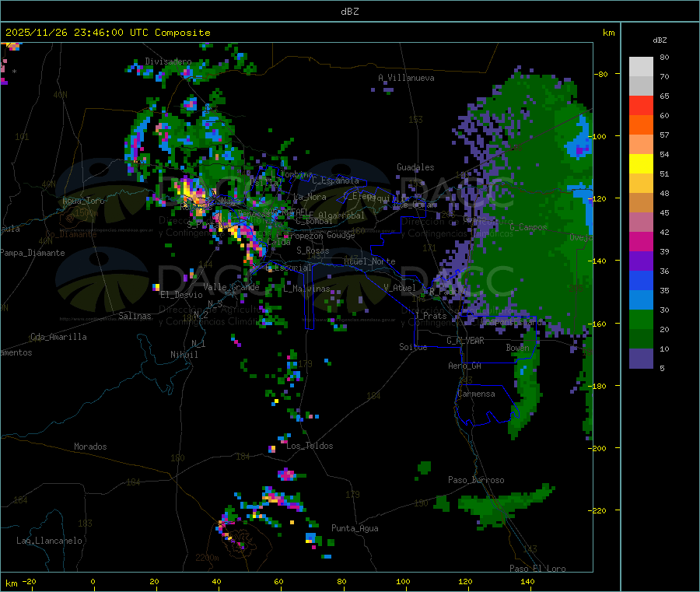This screenshot has height=592, width=700.
Task: Click the white 70-80 dBZ color swatch
Action: (641, 67)
